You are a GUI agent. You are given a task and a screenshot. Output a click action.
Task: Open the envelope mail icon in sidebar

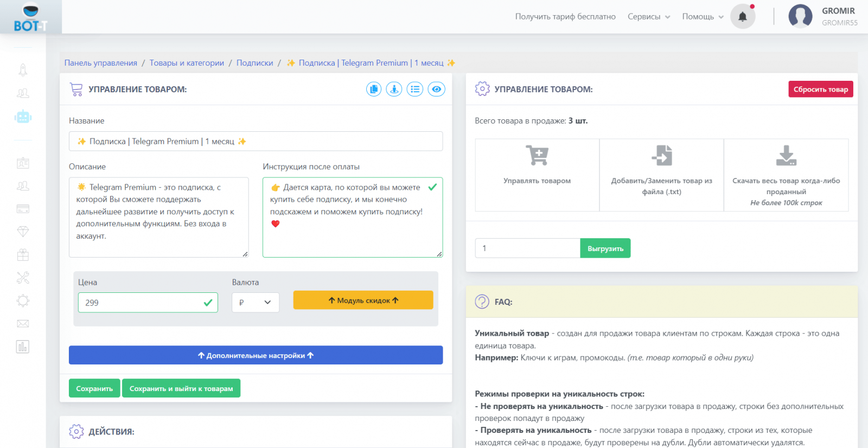pos(23,324)
